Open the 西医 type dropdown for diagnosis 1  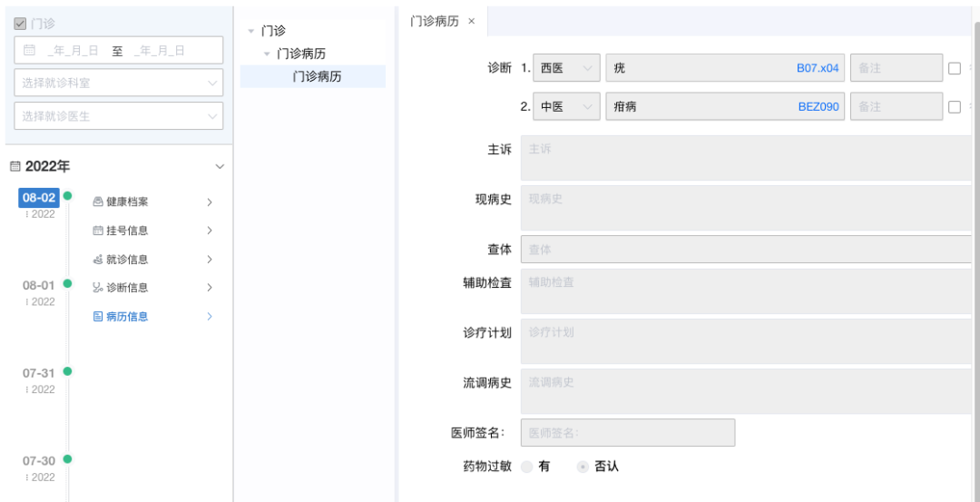tap(566, 68)
